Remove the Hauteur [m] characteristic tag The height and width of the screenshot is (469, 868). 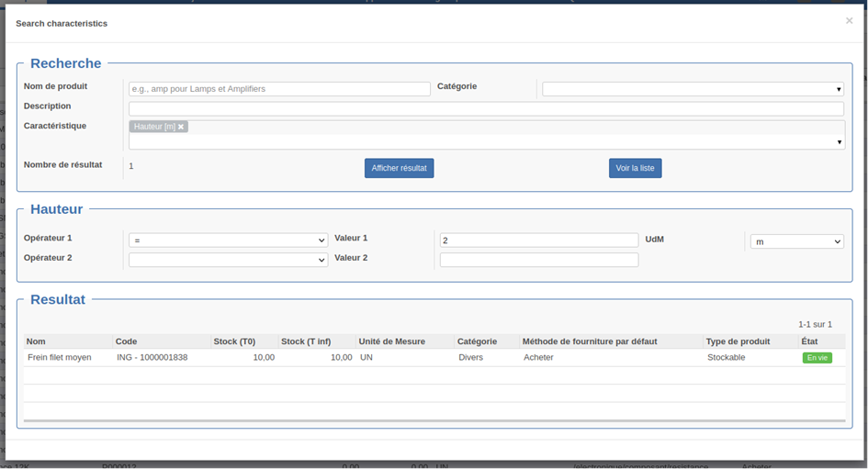click(x=181, y=127)
